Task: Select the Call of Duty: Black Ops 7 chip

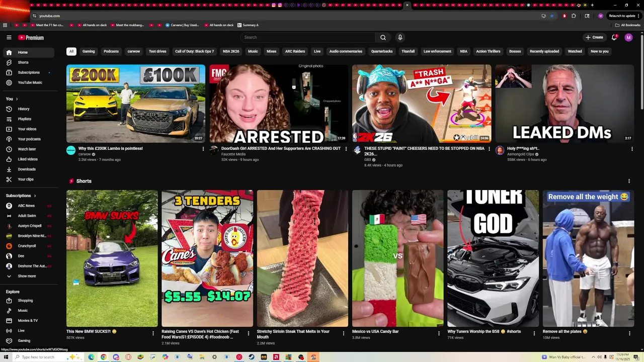Action: 194,51
